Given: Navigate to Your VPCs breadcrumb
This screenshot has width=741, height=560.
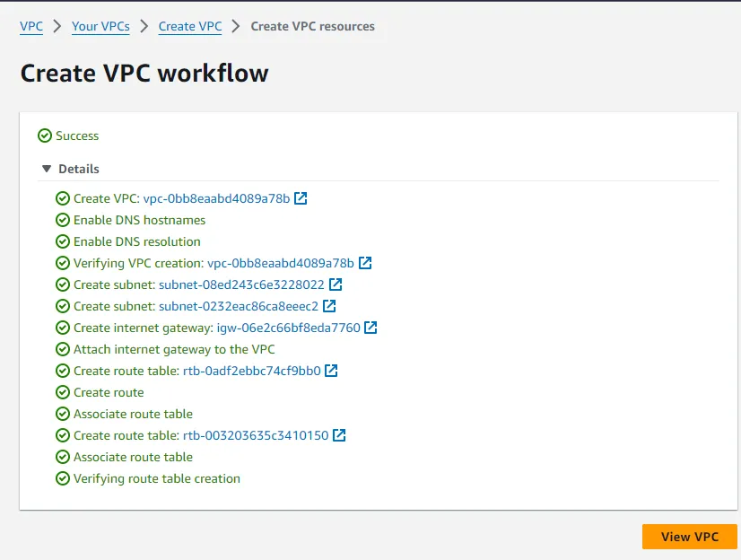Looking at the screenshot, I should (100, 26).
